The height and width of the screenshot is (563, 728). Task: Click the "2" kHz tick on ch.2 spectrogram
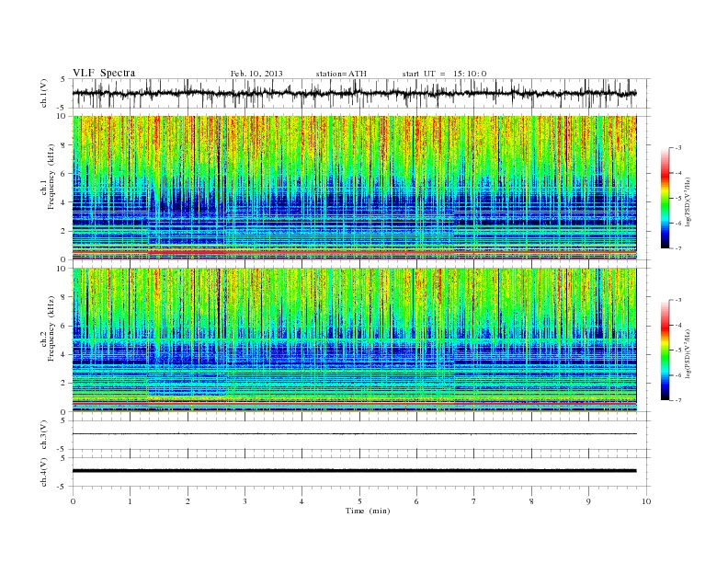(x=63, y=384)
